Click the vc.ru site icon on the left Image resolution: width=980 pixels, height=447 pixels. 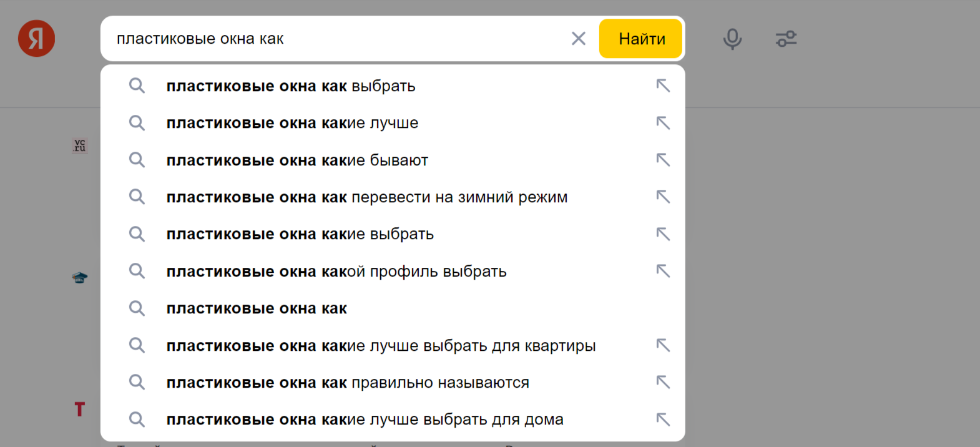click(79, 145)
